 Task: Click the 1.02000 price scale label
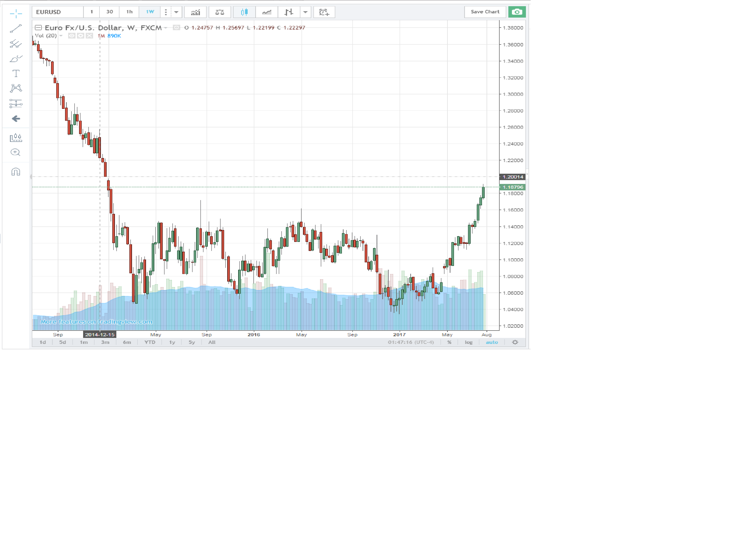click(x=513, y=326)
